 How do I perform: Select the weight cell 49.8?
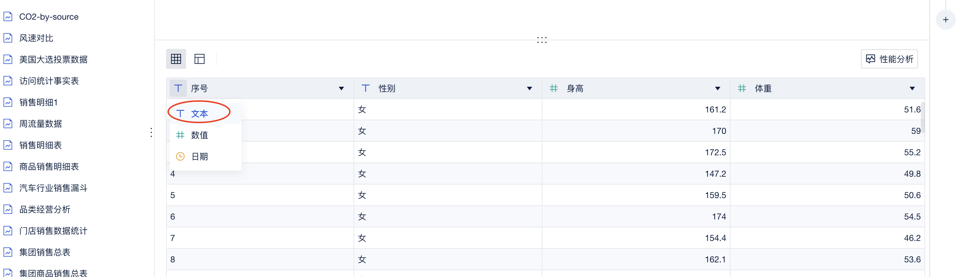click(827, 174)
